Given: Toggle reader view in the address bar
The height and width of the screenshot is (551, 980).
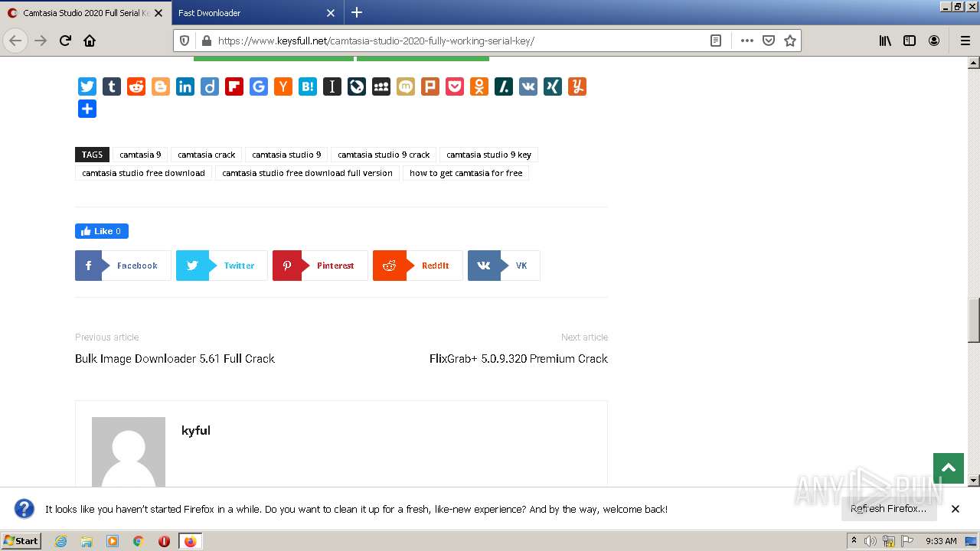Looking at the screenshot, I should (716, 41).
